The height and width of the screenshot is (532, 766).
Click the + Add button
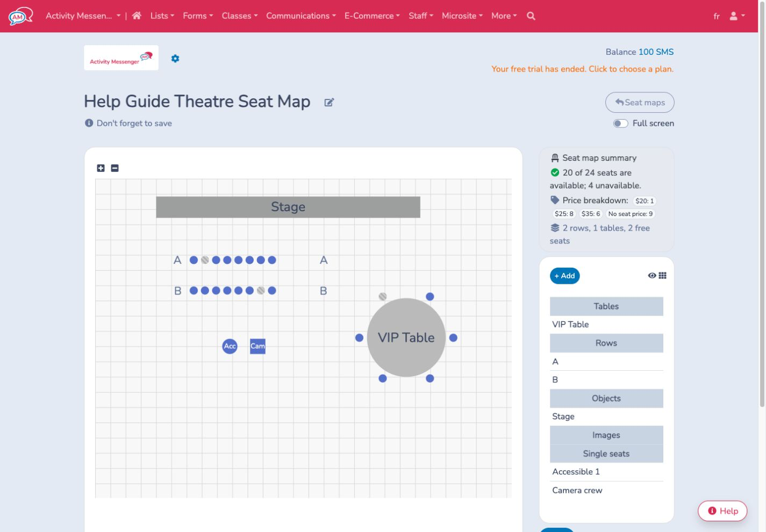pyautogui.click(x=564, y=276)
